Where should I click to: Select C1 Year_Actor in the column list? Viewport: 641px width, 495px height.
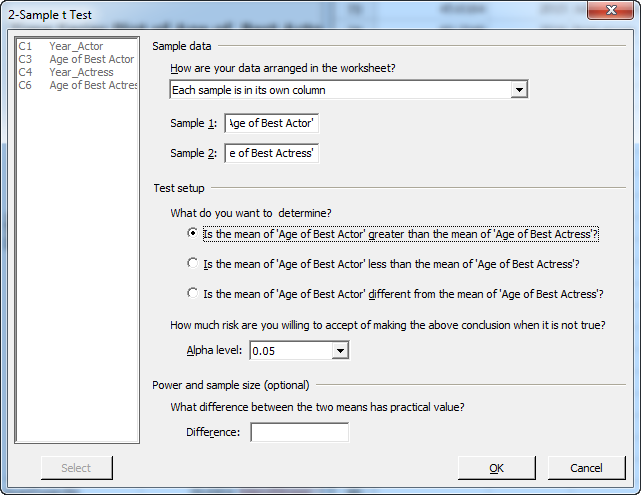click(75, 47)
